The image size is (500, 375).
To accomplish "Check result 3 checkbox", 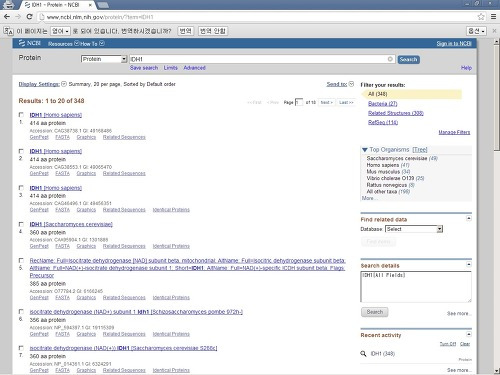I will point(21,188).
